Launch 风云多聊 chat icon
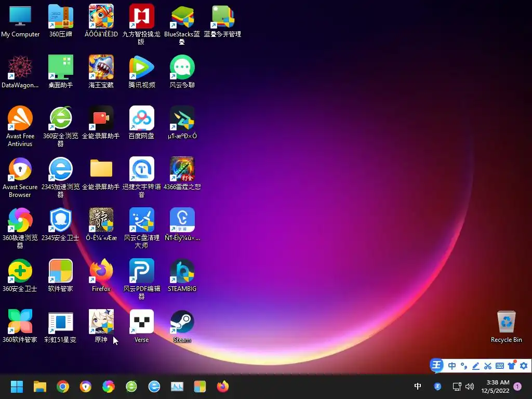This screenshot has height=399, width=532. pos(182,71)
